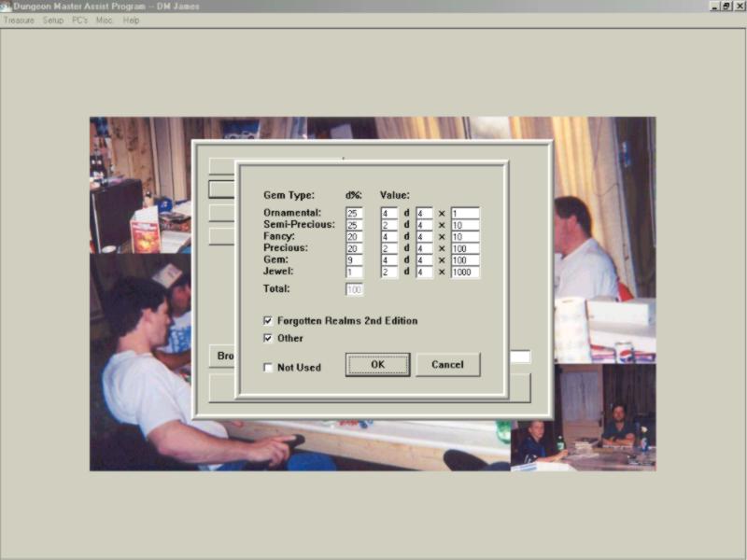Click the Jewel d% input field
The height and width of the screenshot is (560, 747).
[x=354, y=273]
